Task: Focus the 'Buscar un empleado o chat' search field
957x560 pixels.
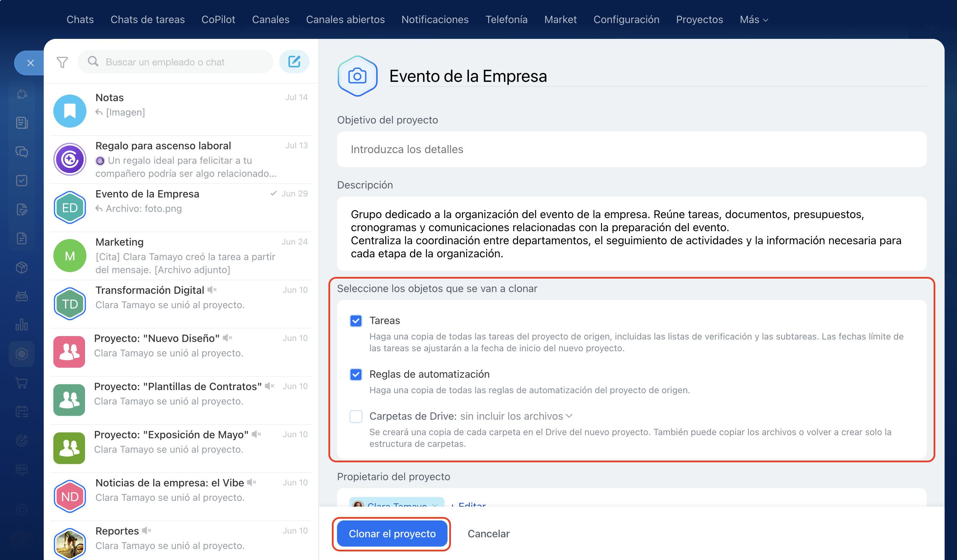Action: point(176,62)
